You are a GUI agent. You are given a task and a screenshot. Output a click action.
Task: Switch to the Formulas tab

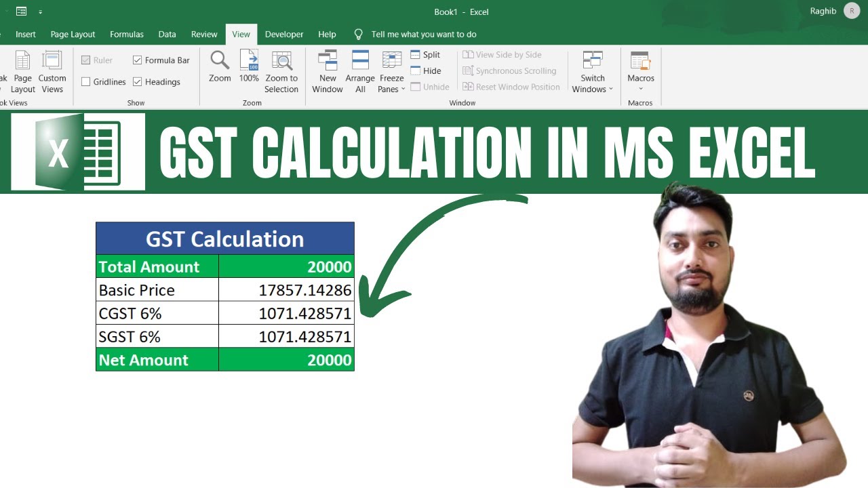(127, 34)
